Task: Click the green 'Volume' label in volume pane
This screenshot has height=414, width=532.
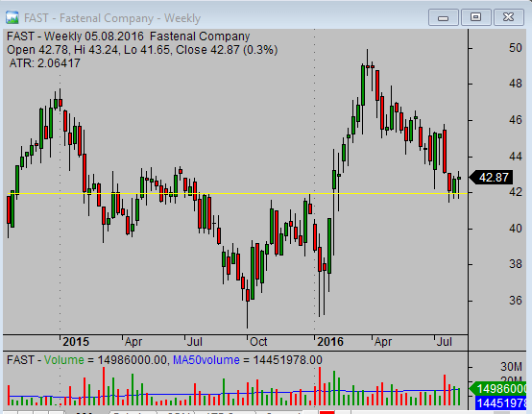Action: [63, 360]
